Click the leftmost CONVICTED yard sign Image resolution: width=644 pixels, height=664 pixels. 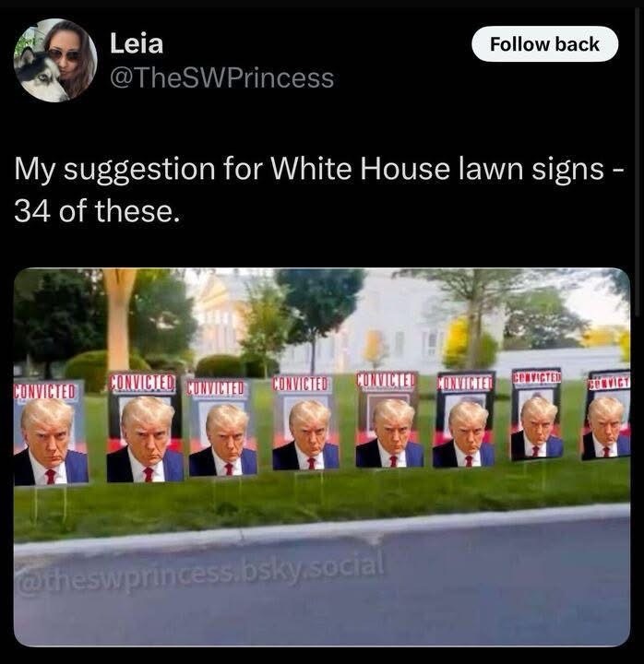click(50, 432)
